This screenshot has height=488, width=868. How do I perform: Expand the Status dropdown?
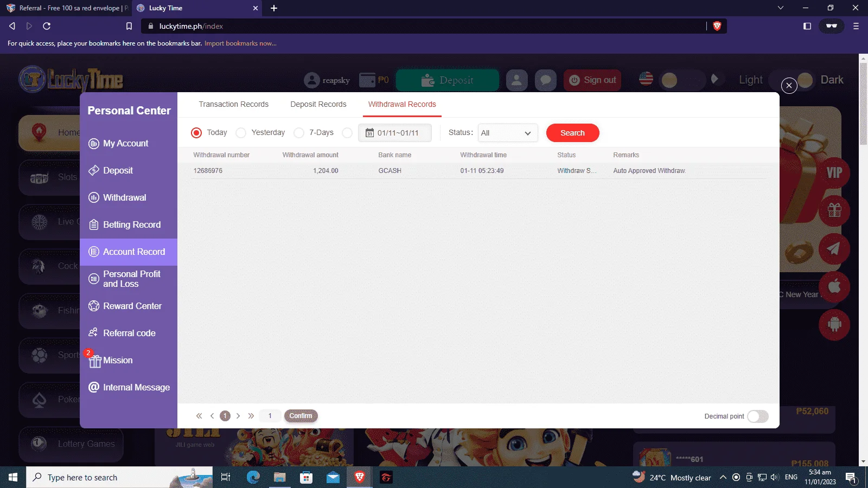[507, 133]
